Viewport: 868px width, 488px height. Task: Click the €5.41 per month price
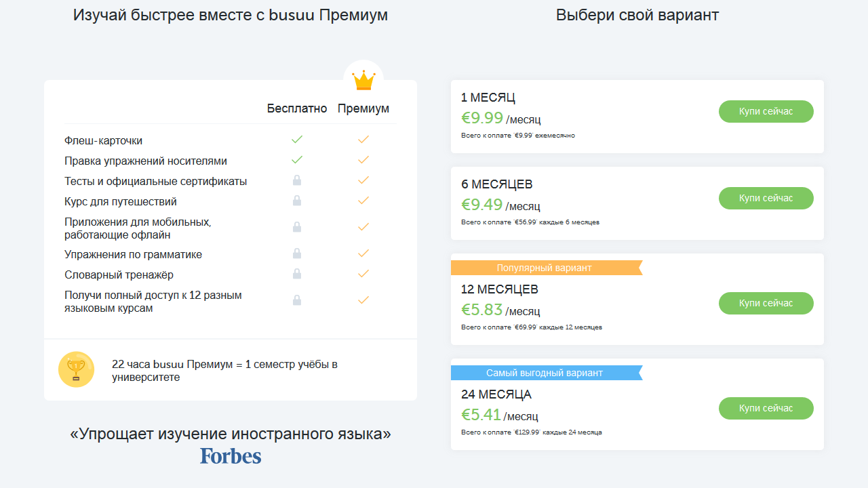click(482, 415)
